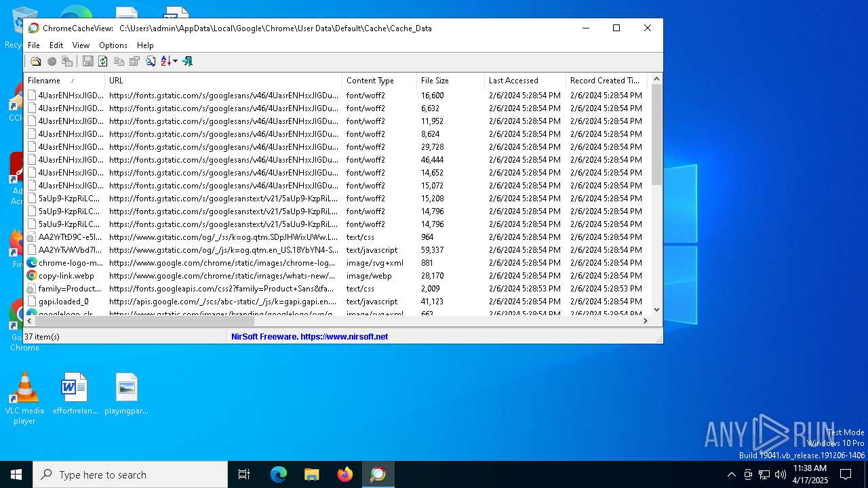The height and width of the screenshot is (488, 868).
Task: Open the File menu
Action: (x=34, y=45)
